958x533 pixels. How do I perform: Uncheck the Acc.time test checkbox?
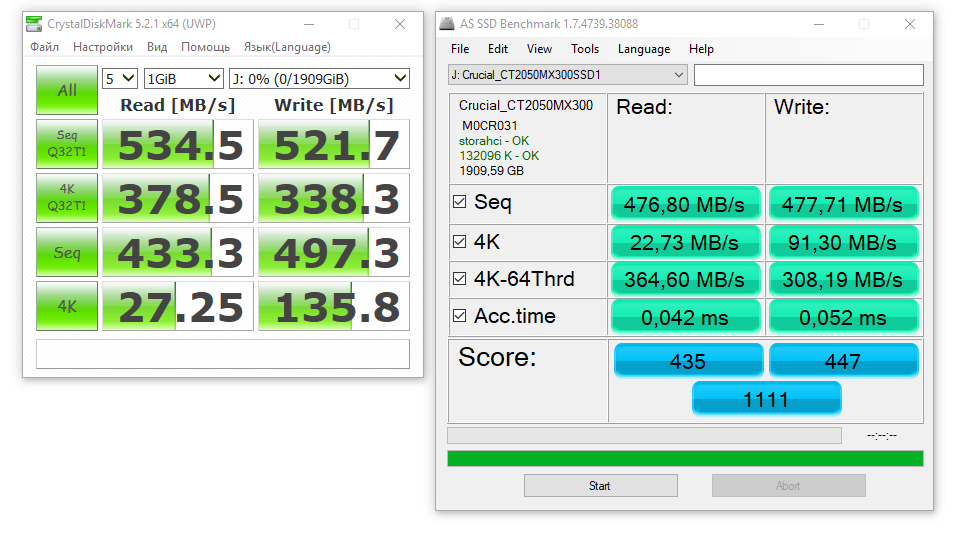click(x=459, y=315)
